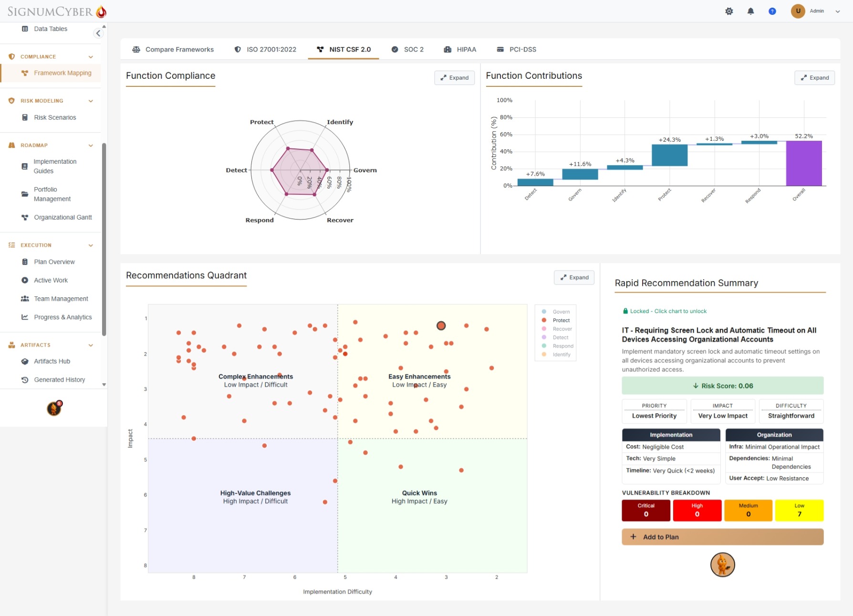853x616 pixels.
Task: Click the purple Overall bar in waterfall chart
Action: coord(803,163)
